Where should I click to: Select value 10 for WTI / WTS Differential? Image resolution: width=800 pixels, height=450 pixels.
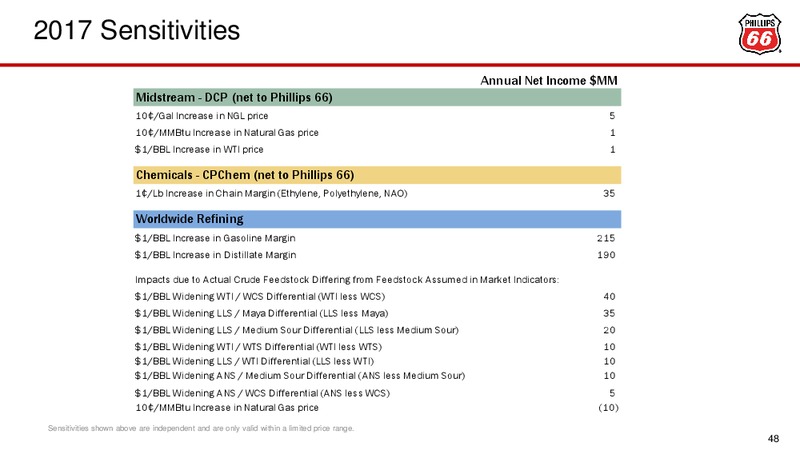[x=609, y=347]
